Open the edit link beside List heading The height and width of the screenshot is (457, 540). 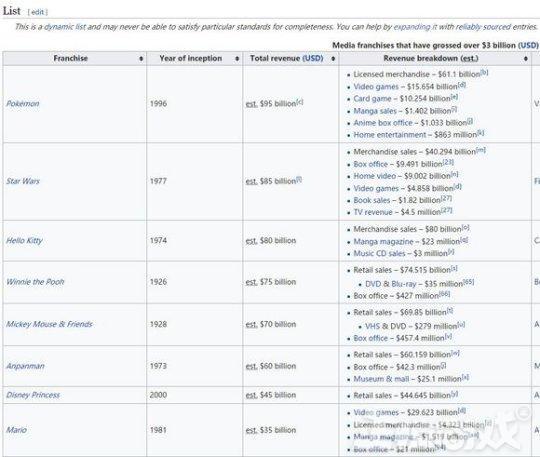click(x=37, y=12)
